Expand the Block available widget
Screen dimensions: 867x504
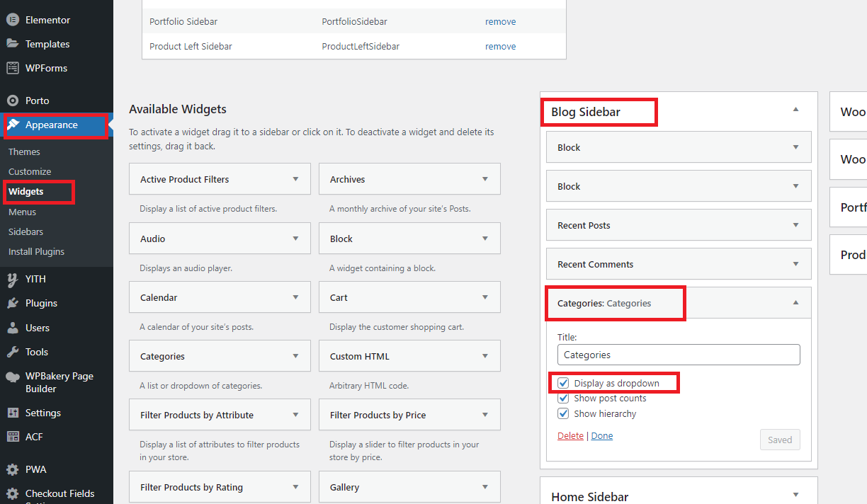pos(485,239)
